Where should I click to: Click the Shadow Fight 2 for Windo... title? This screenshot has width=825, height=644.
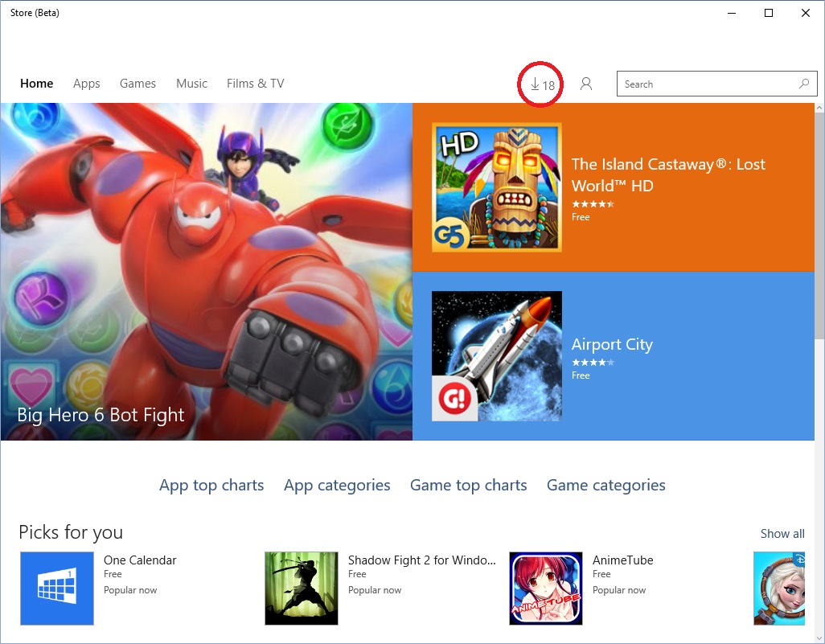(x=422, y=560)
